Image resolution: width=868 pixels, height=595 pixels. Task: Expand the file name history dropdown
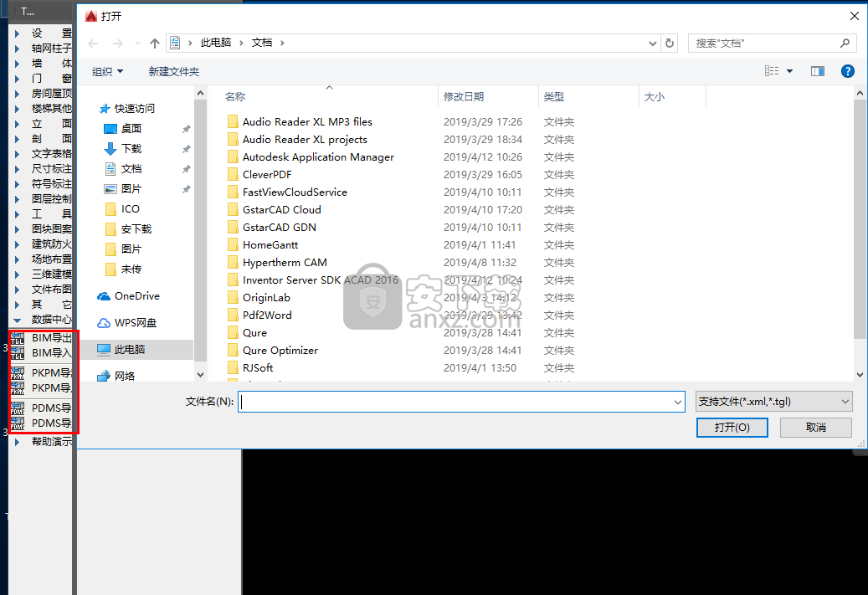pyautogui.click(x=677, y=402)
